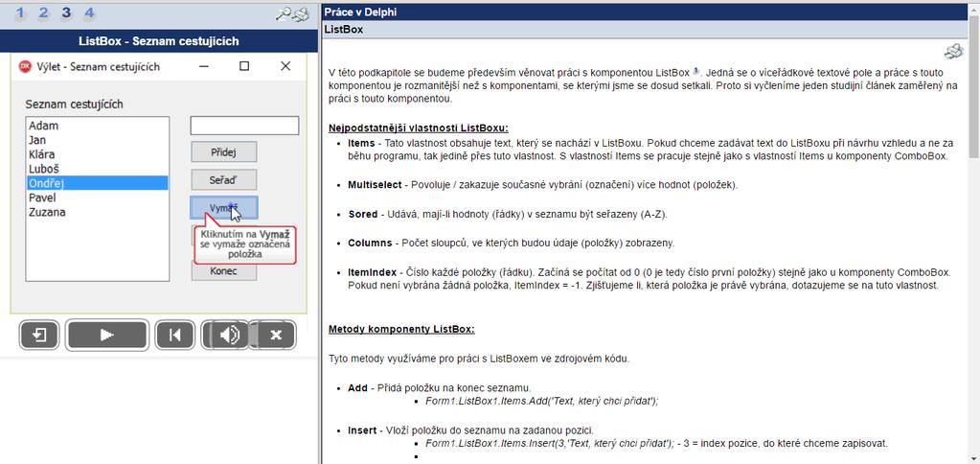
Task: Click the Items.Add code example line
Action: tap(542, 401)
